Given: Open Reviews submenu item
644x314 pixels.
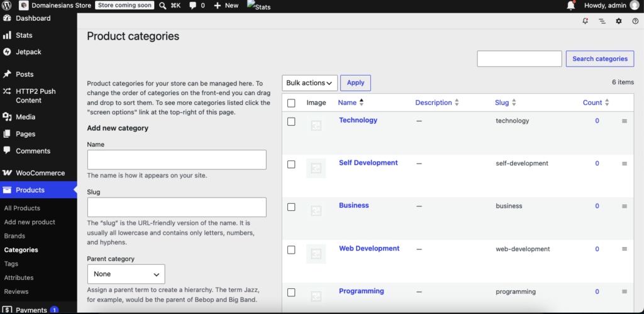Looking at the screenshot, I should point(16,292).
